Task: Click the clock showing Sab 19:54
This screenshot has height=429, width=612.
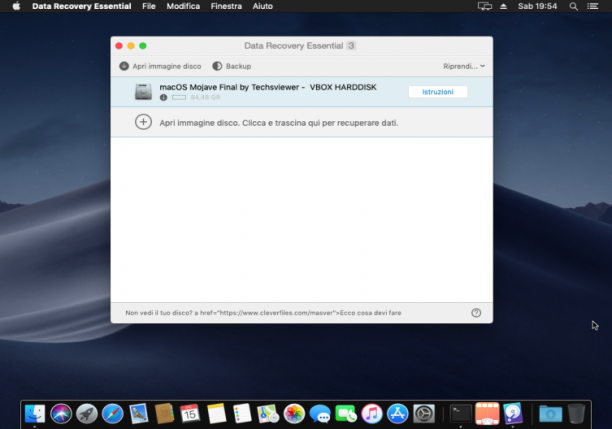Action: 537,6
